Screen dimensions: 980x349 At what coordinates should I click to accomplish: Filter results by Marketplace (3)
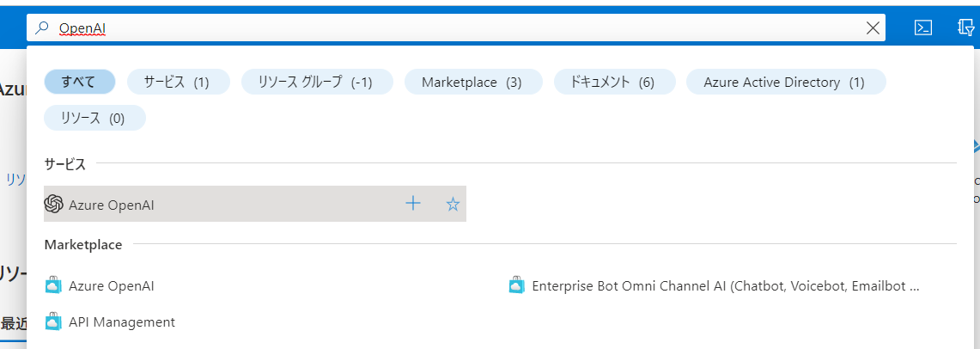(473, 82)
